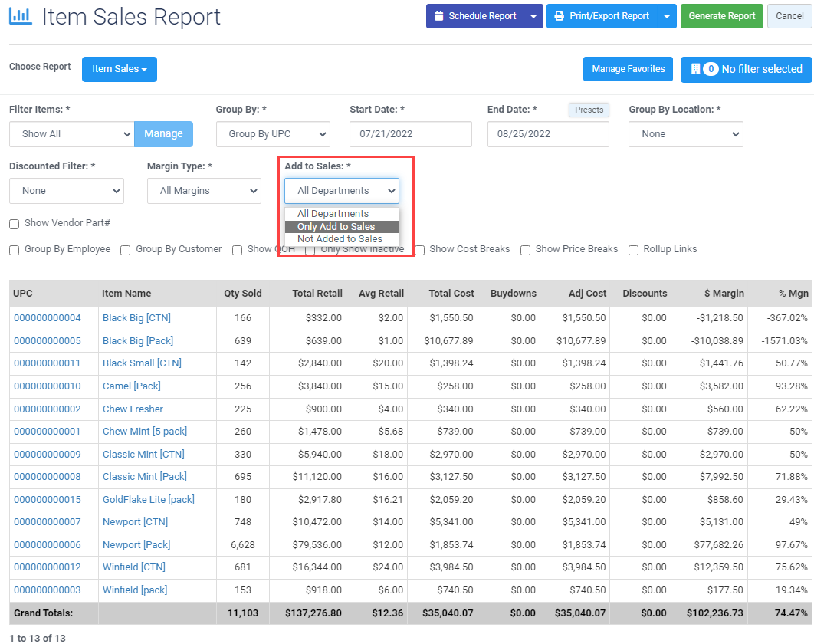This screenshot has width=814, height=644.
Task: Select Only Add to Sales option
Action: [x=342, y=226]
